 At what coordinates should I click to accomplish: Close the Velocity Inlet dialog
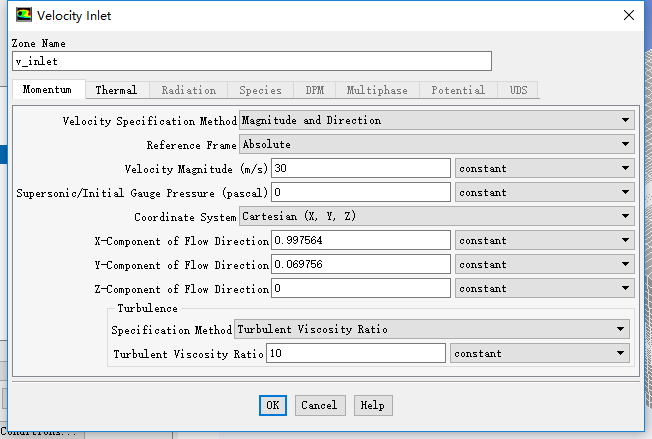[x=628, y=15]
